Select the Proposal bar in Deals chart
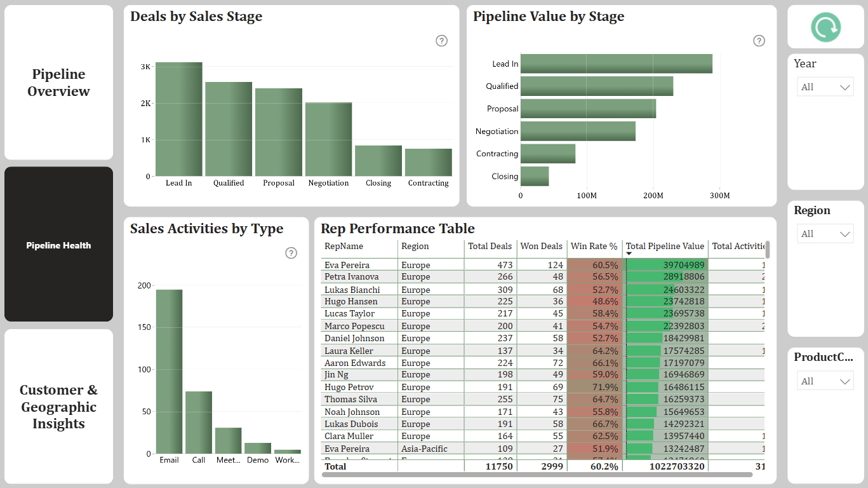The width and height of the screenshot is (868, 488). (279, 132)
